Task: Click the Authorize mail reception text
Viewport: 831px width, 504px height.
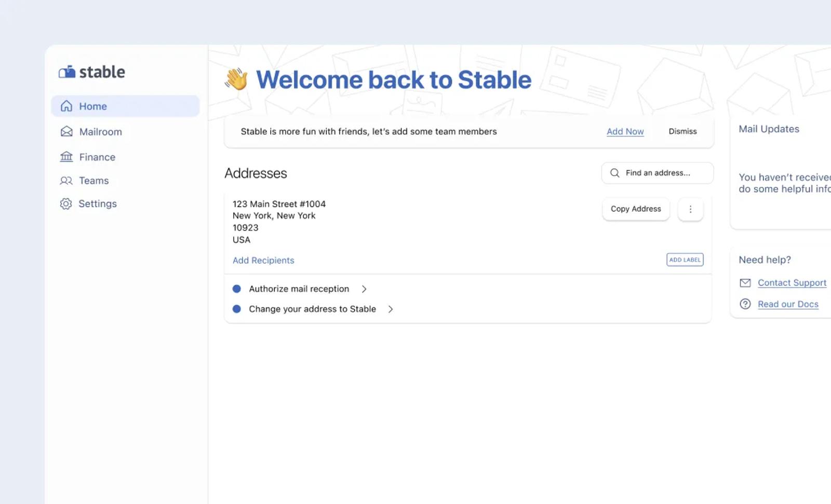Action: coord(299,289)
